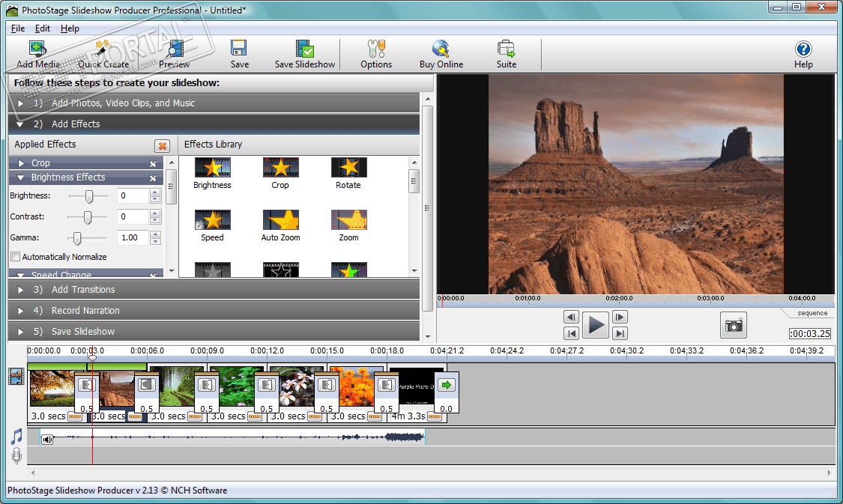Play the slideshow preview
843x504 pixels.
[x=596, y=325]
